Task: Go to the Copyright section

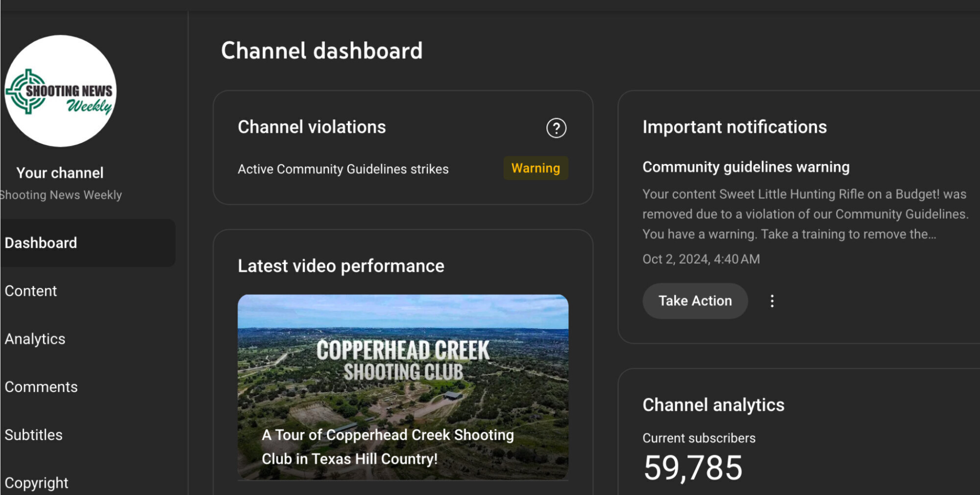Action: point(36,482)
